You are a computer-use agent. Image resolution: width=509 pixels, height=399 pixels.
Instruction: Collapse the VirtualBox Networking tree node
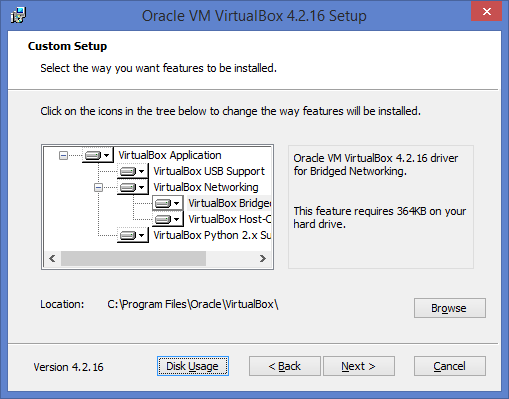[98, 187]
